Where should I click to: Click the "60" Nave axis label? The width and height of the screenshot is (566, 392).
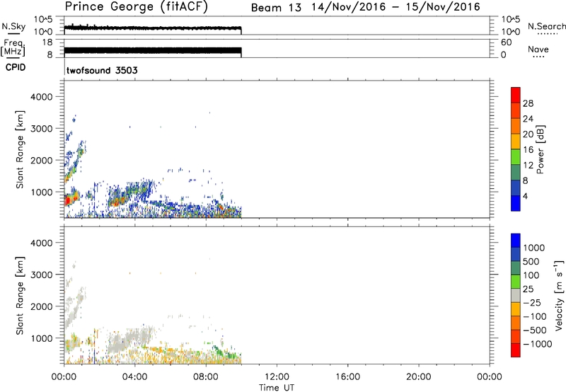pos(506,42)
